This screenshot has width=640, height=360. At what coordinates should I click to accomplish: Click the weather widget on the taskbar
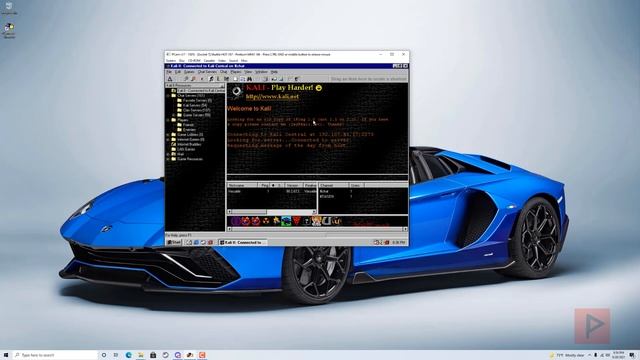click(567, 355)
